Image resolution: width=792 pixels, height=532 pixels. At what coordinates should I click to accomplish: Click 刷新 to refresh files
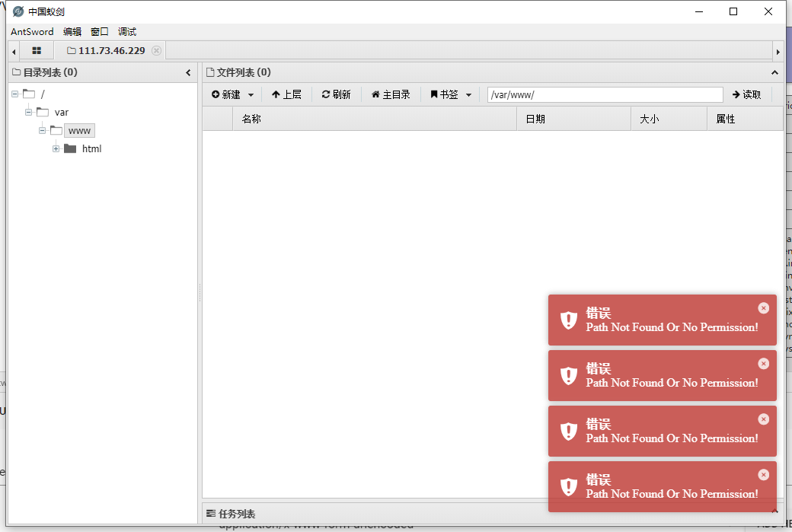point(336,94)
